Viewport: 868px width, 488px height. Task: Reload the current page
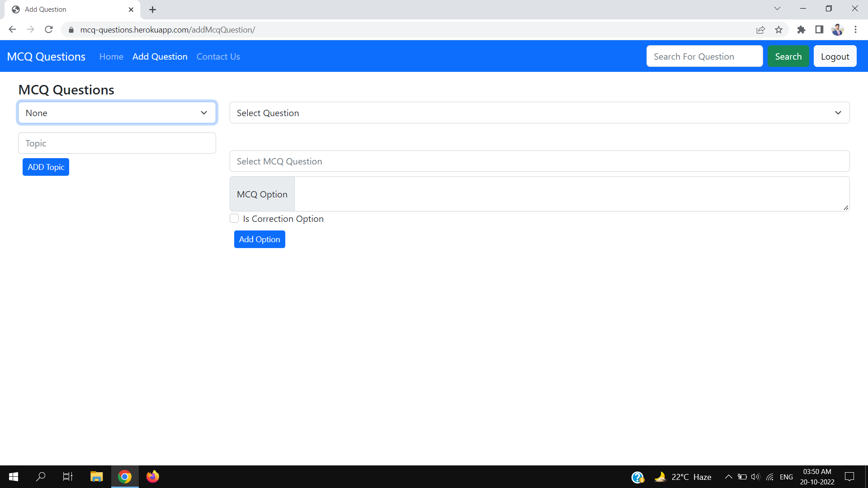[49, 29]
